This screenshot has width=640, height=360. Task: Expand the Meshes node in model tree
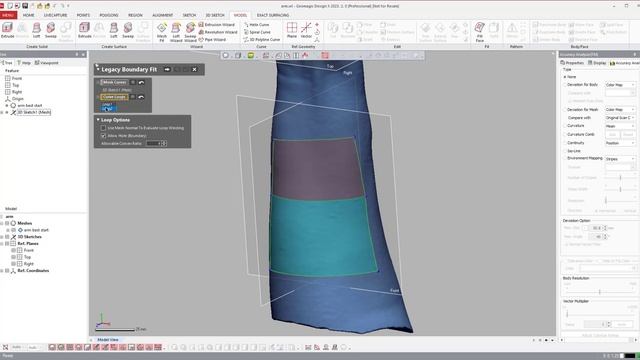pos(2,223)
